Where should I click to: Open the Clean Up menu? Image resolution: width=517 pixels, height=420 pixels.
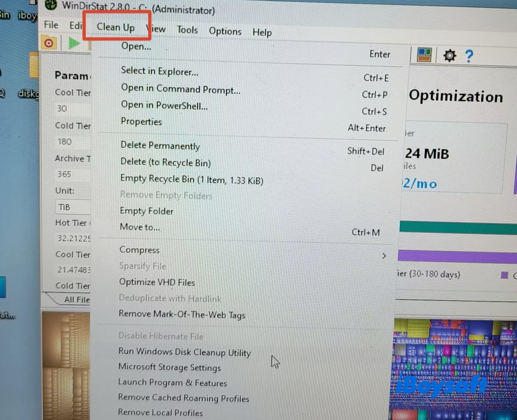click(115, 27)
